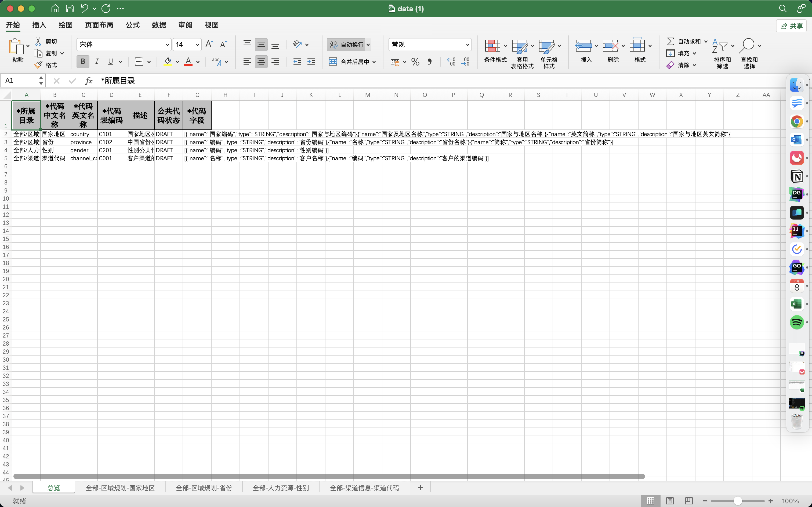The height and width of the screenshot is (507, 812).
Task: Decrease font size with small A icon
Action: coord(224,44)
